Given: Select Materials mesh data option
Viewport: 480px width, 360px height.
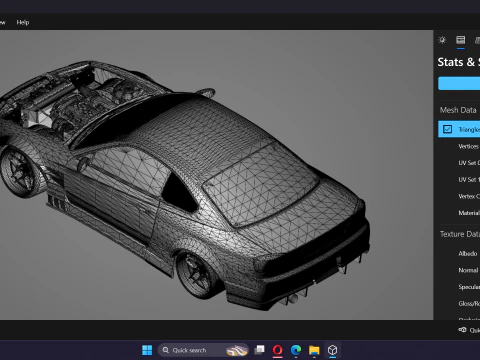Looking at the screenshot, I should point(469,213).
